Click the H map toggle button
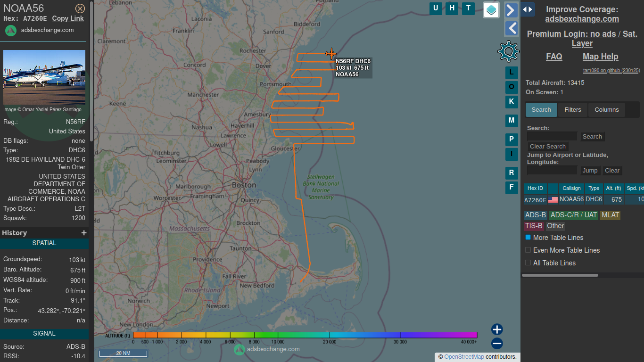Viewport: 644px width, 362px height. [x=452, y=8]
